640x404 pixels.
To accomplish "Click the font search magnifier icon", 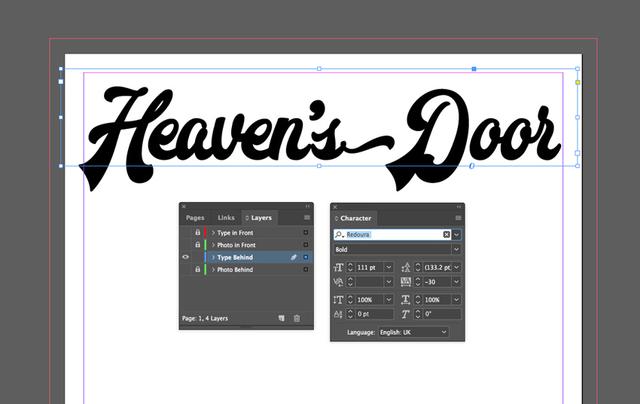I will (x=339, y=235).
